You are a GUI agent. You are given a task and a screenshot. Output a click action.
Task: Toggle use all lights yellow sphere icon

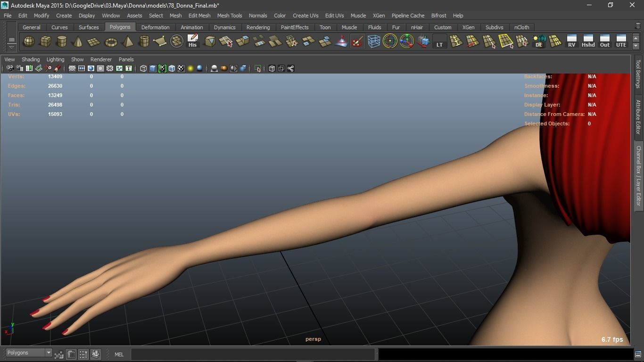(190, 68)
